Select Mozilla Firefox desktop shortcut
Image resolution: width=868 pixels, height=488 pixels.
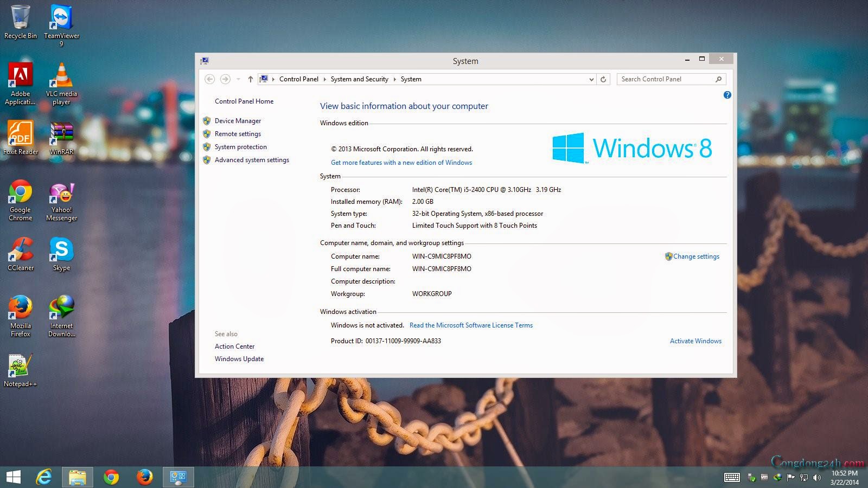click(x=21, y=316)
